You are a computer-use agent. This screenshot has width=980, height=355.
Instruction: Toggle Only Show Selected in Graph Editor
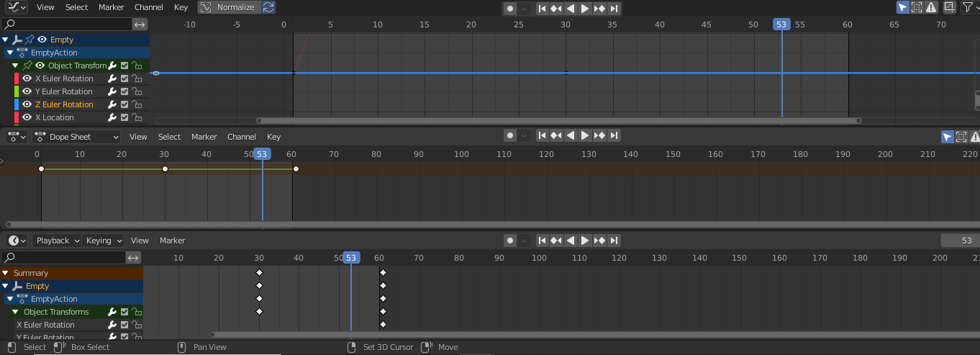[902, 7]
